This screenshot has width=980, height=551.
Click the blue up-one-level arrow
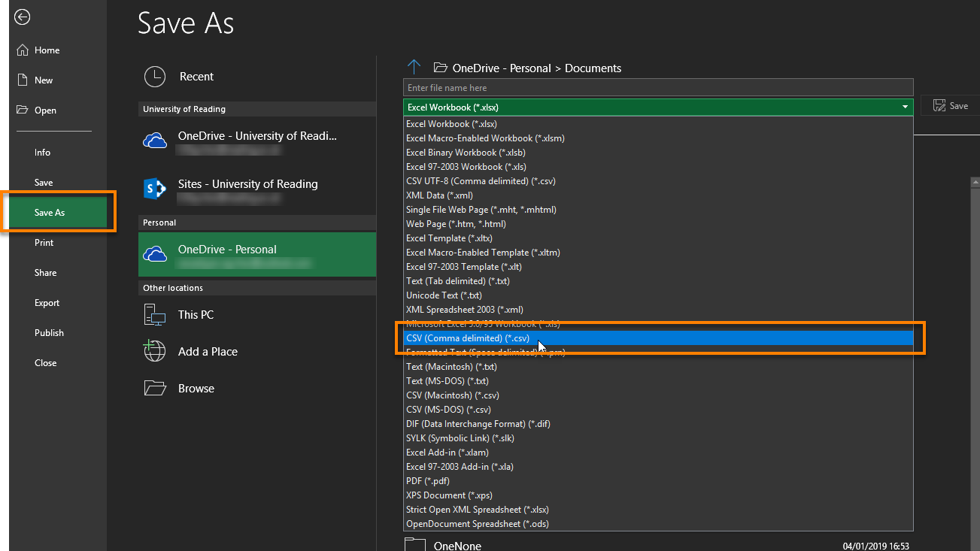coord(414,67)
